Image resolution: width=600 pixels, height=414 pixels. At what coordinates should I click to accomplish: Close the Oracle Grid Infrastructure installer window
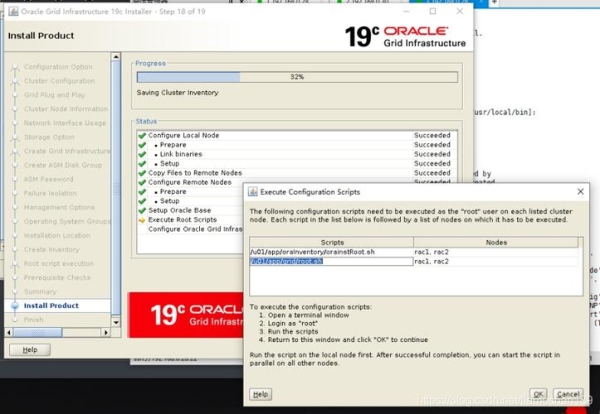coord(460,11)
